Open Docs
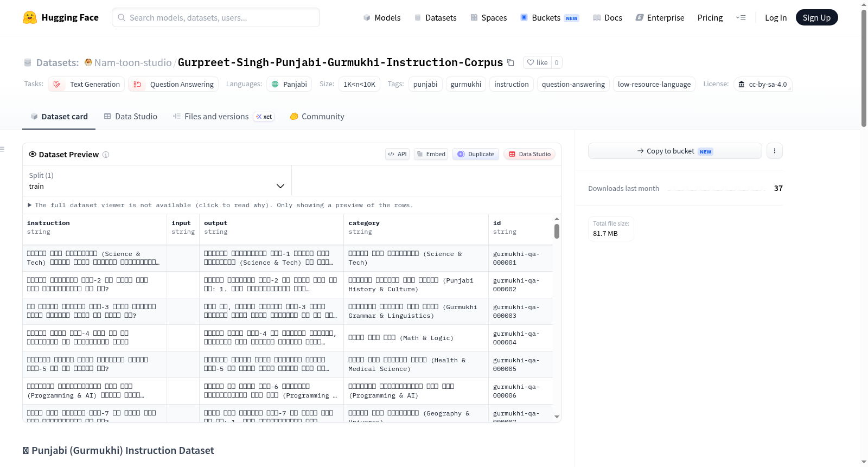Viewport: 868px width, 467px height. [608, 17]
